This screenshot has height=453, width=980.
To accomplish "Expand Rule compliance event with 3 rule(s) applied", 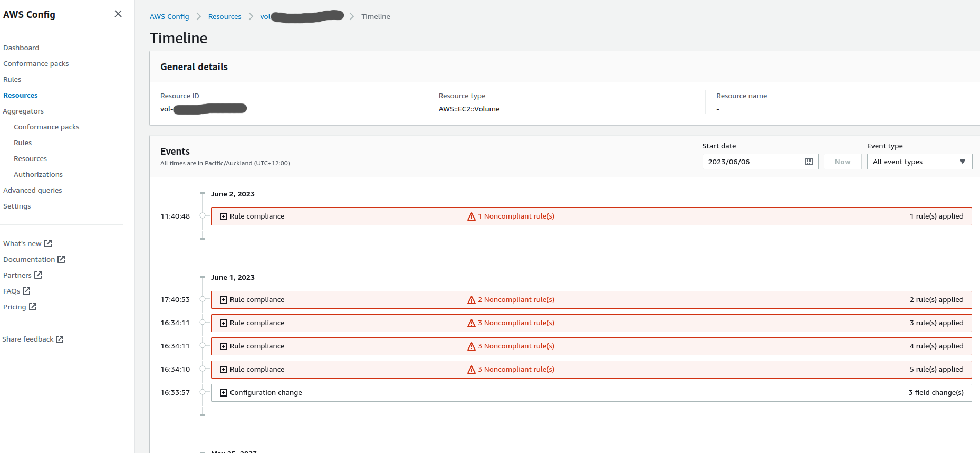I will point(224,323).
